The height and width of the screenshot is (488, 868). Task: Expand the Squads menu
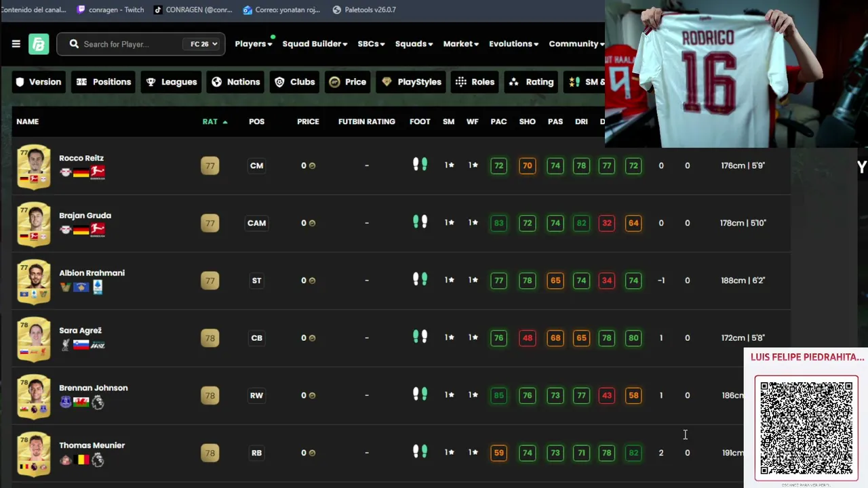(414, 44)
